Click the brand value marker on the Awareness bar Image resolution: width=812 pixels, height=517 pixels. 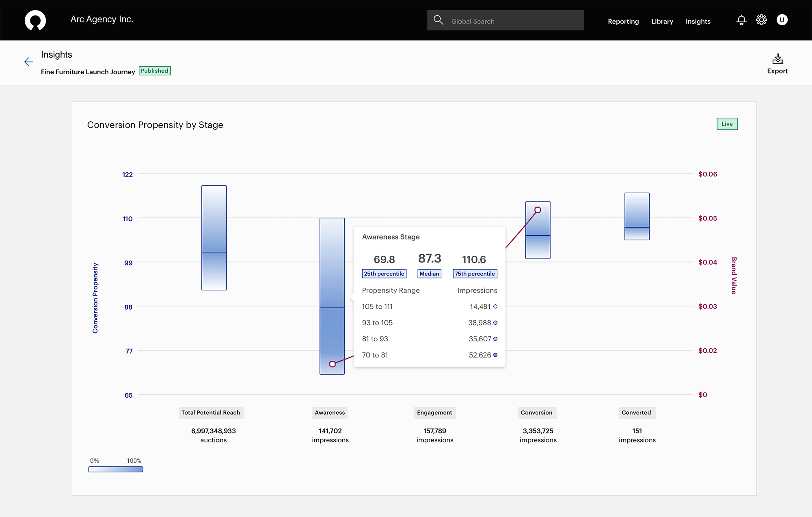click(333, 364)
